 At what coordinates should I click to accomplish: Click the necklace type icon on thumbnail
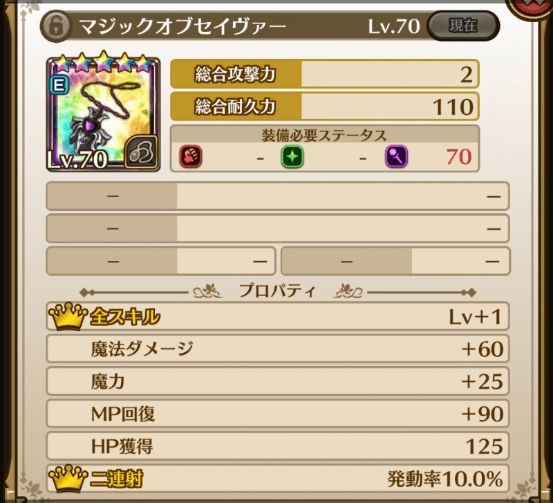click(x=141, y=152)
